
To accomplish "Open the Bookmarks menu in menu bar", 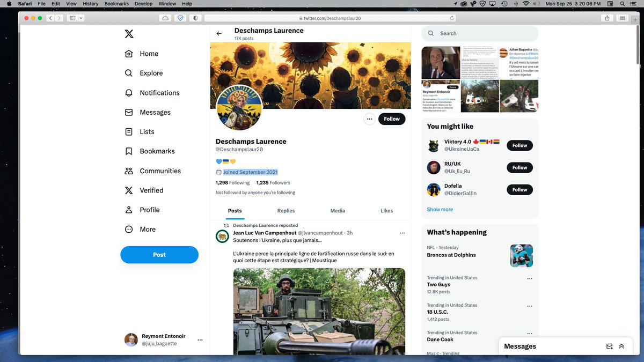I will tap(116, 4).
